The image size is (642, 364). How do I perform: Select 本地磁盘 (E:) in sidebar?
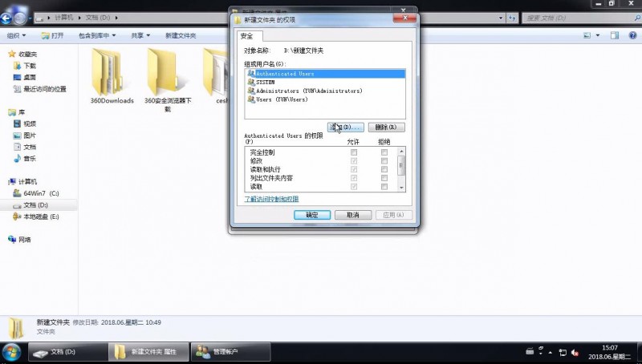[41, 216]
